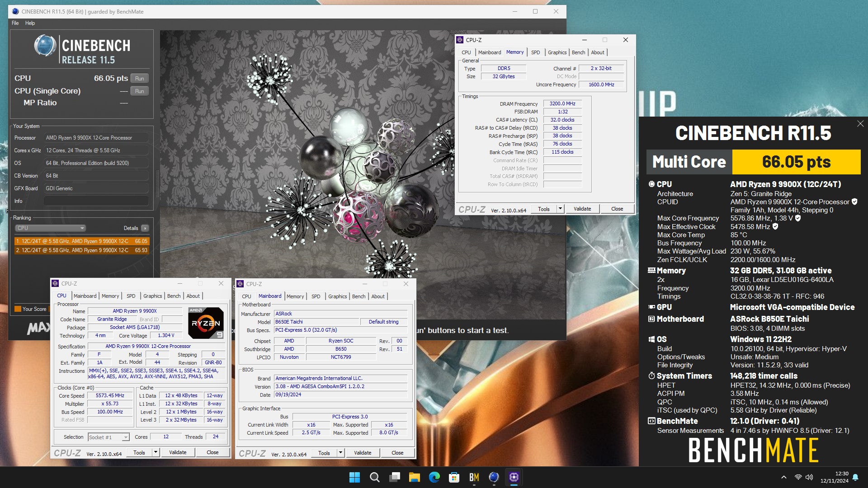Click Core Speed value 5573.45 MHz
The width and height of the screenshot is (868, 488).
(110, 395)
